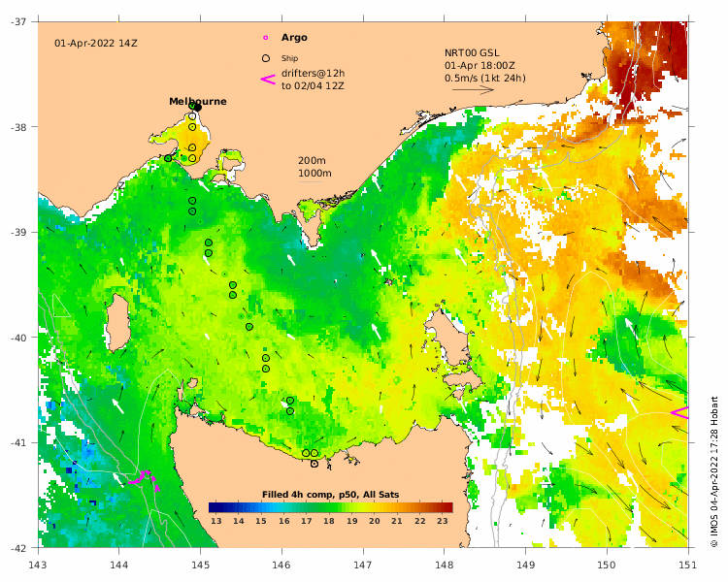Screen dimensions: 728x582
Task: Click the longitude axis label "147"
Action: (363, 565)
